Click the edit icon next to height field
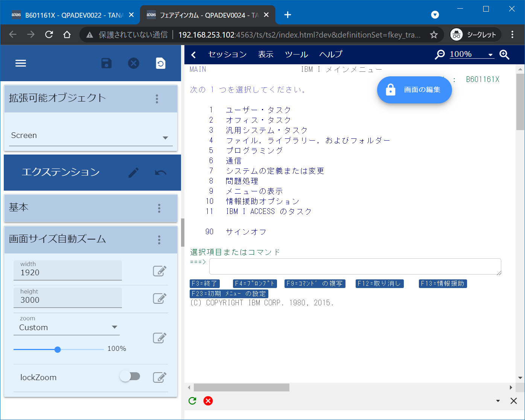 (160, 298)
